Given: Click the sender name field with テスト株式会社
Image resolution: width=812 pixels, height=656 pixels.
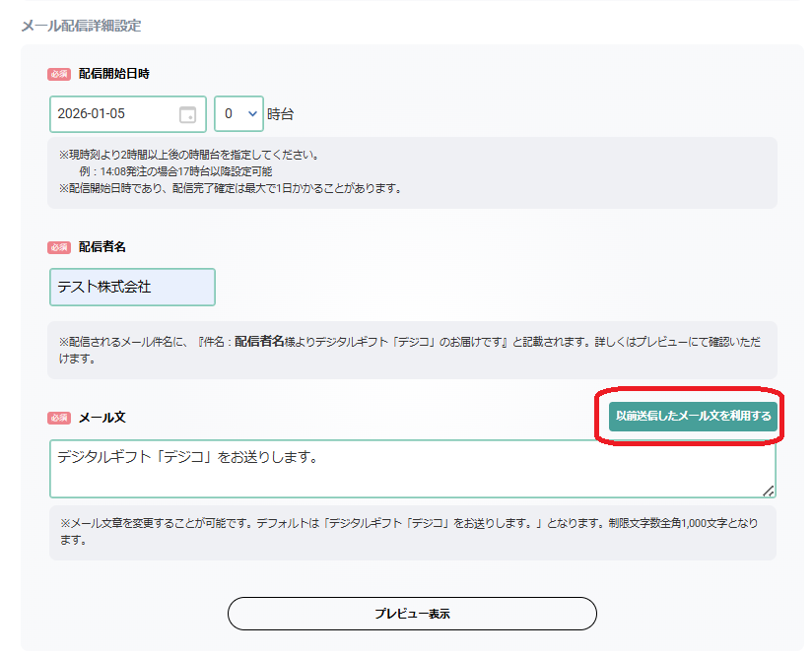Looking at the screenshot, I should [132, 287].
